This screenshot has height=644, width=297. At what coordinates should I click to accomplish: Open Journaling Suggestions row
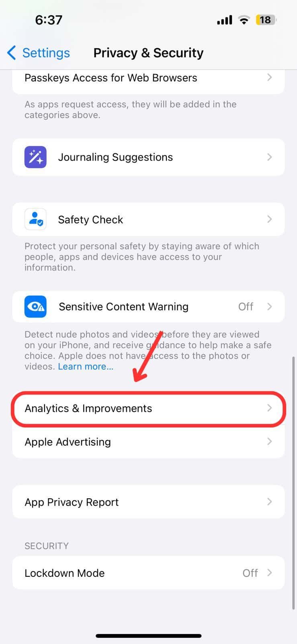click(x=148, y=157)
